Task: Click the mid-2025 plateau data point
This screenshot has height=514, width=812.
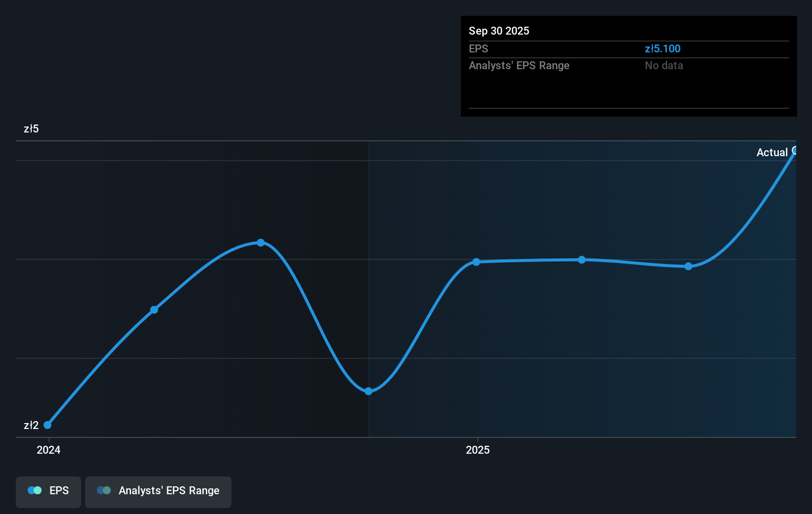Action: 582,259
